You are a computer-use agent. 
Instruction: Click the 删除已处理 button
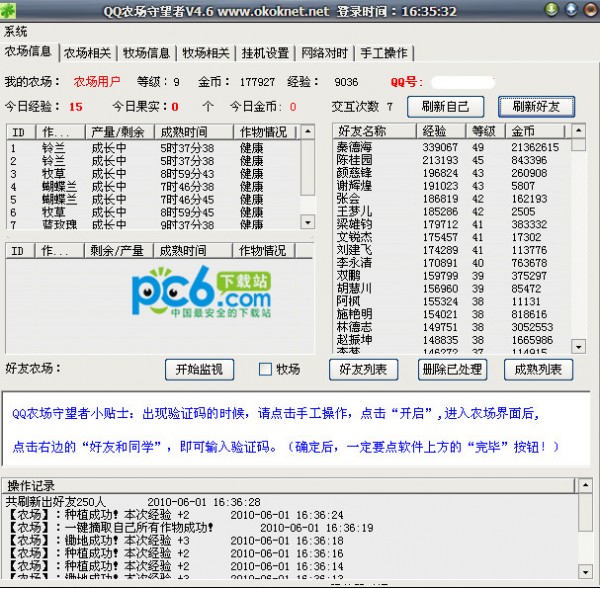452,369
